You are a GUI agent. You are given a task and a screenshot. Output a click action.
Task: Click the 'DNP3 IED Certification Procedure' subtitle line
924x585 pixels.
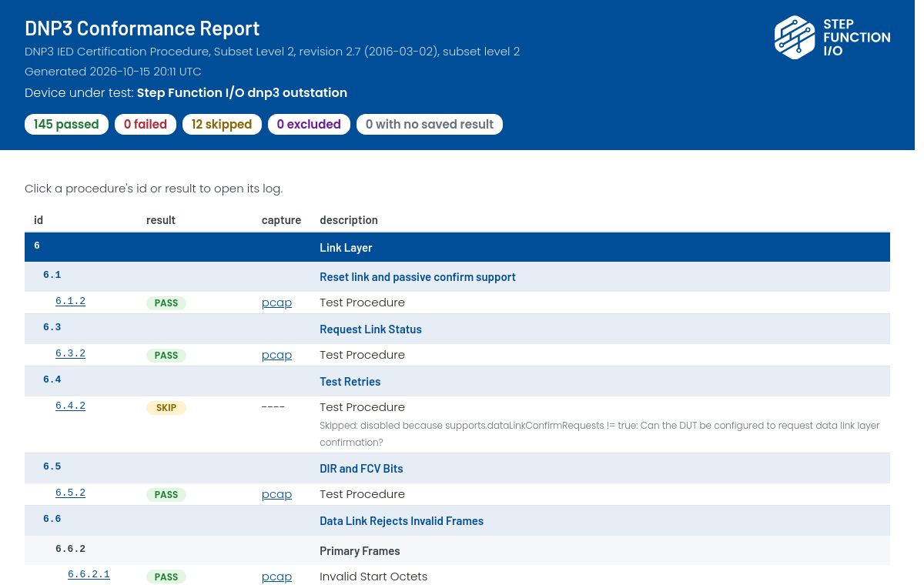tap(272, 52)
